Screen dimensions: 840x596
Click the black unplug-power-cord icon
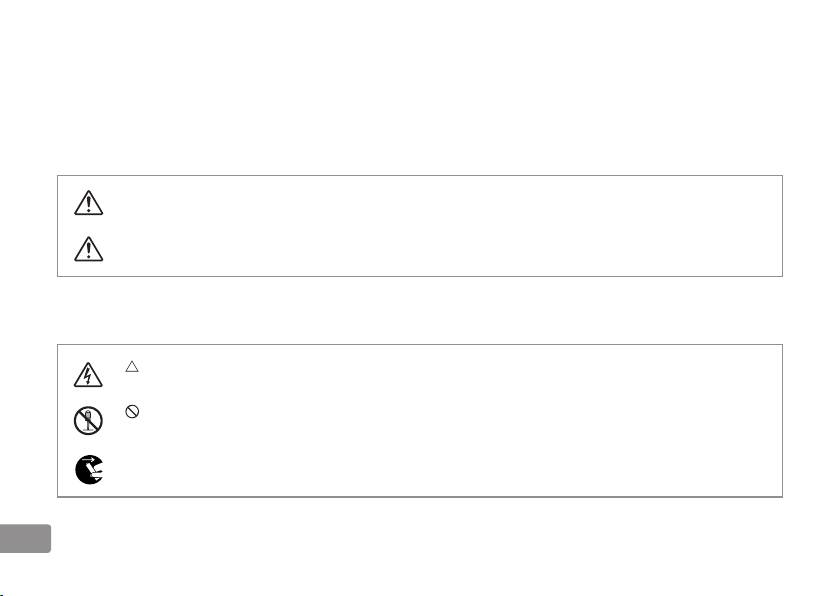click(89, 470)
